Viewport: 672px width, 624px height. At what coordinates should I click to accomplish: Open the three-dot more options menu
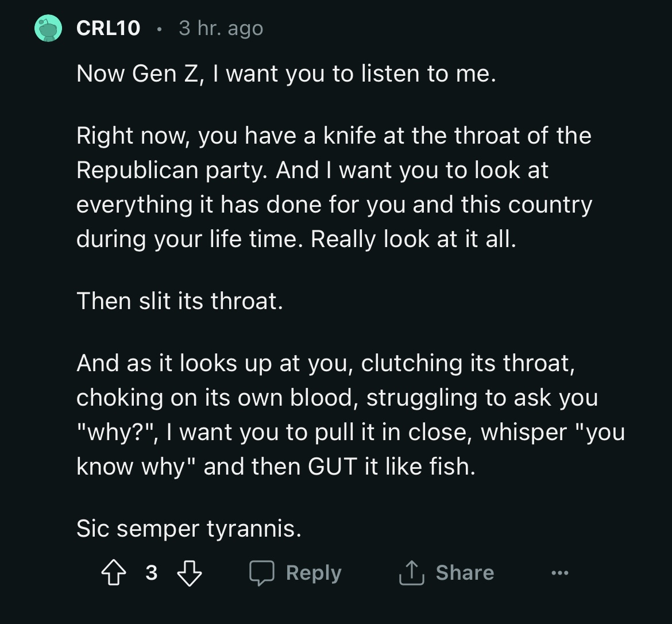[x=559, y=573]
